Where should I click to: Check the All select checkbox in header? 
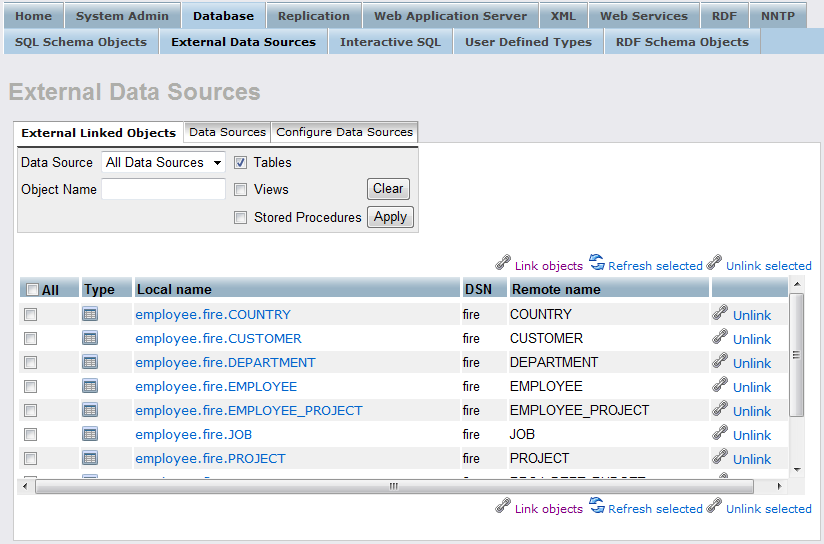tap(33, 290)
